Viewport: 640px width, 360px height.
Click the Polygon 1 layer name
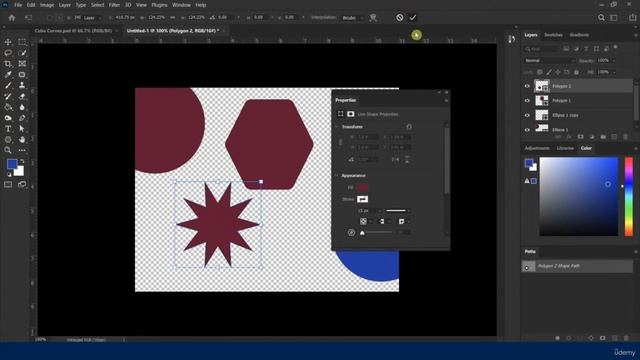[x=562, y=100]
